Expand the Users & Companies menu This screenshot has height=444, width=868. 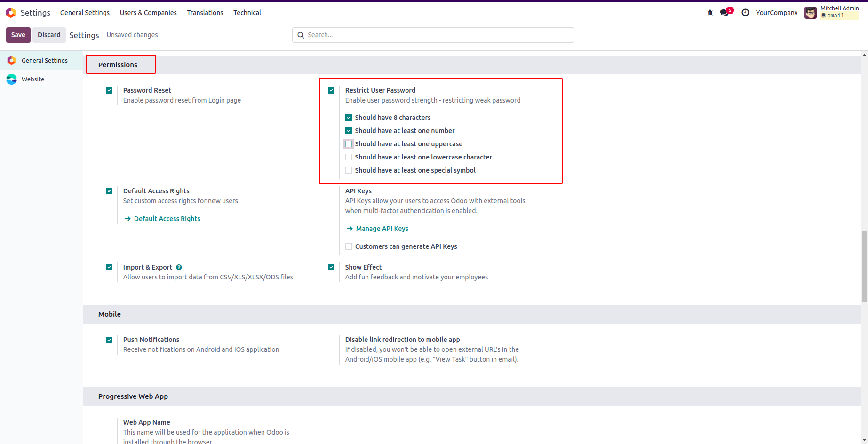[148, 13]
